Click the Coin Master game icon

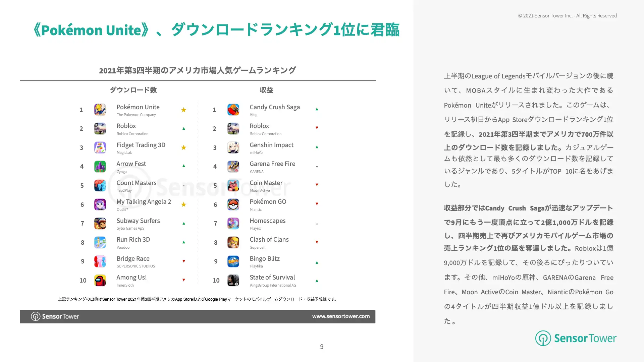(x=233, y=185)
